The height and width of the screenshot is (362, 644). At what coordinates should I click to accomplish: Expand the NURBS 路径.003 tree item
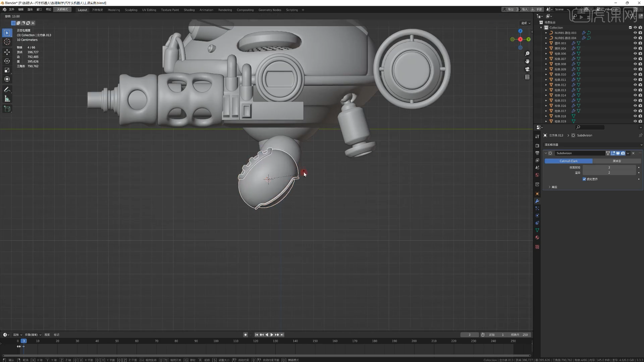coord(546,33)
